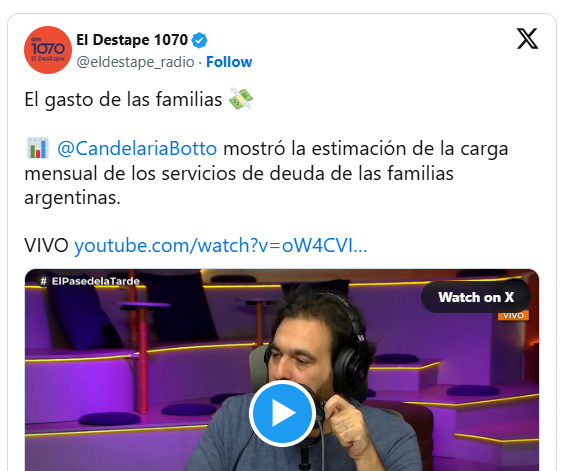Click the #ElPasedelaTarde hashtag overlay

(90, 281)
